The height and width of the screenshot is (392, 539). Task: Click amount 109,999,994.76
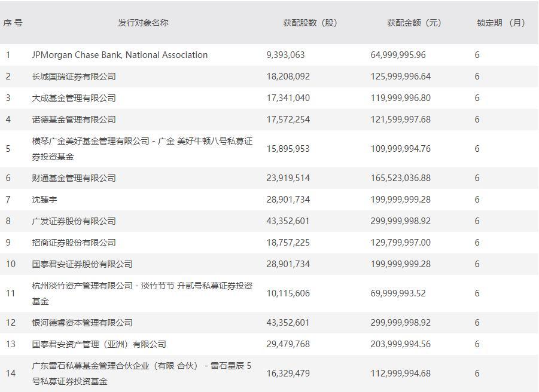(x=400, y=149)
